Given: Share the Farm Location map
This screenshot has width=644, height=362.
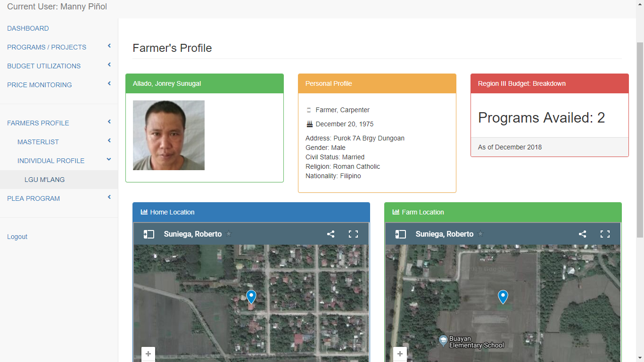Looking at the screenshot, I should point(583,234).
